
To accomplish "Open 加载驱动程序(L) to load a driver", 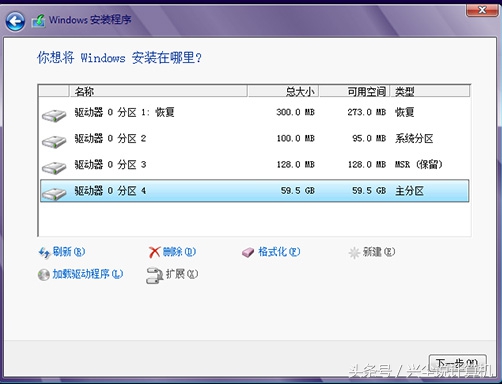I will click(x=88, y=274).
